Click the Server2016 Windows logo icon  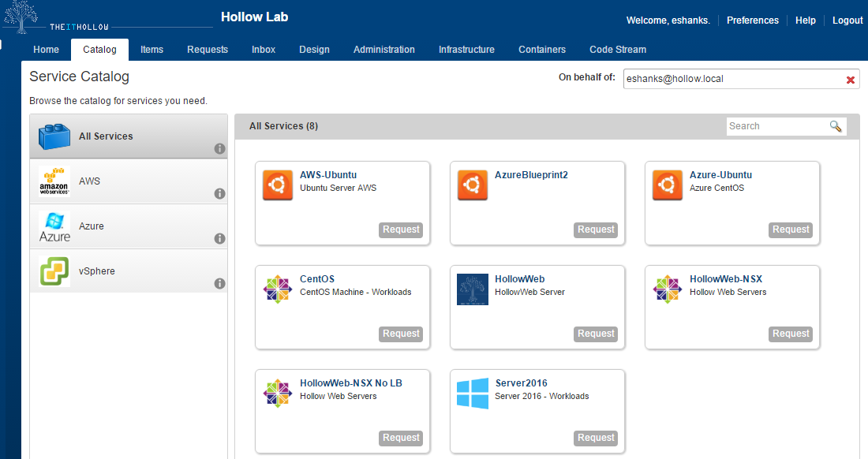473,394
